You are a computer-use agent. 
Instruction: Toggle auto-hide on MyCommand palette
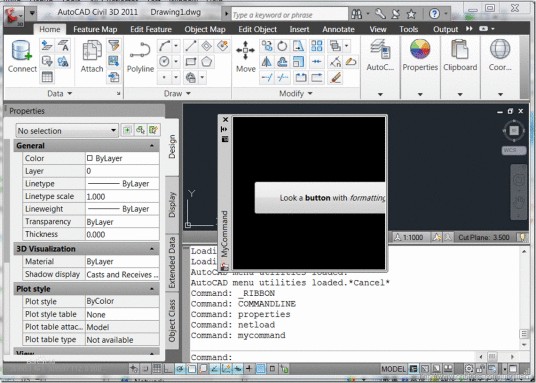(x=224, y=129)
